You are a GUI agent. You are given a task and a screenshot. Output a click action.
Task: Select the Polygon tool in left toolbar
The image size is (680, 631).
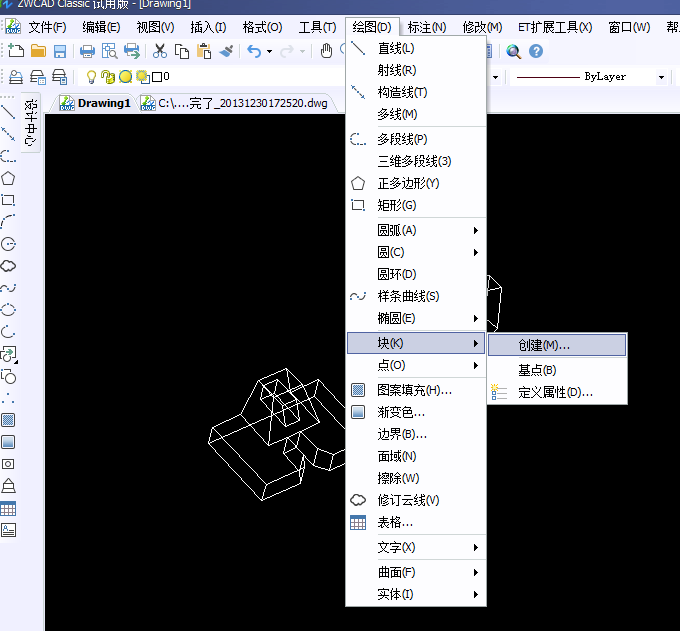(x=8, y=178)
